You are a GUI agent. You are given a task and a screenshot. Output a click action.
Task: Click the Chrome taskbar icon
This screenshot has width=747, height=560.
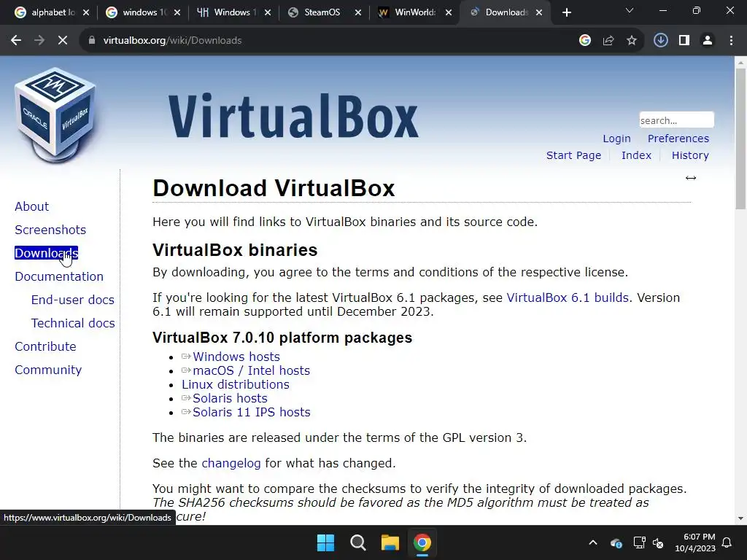(422, 542)
